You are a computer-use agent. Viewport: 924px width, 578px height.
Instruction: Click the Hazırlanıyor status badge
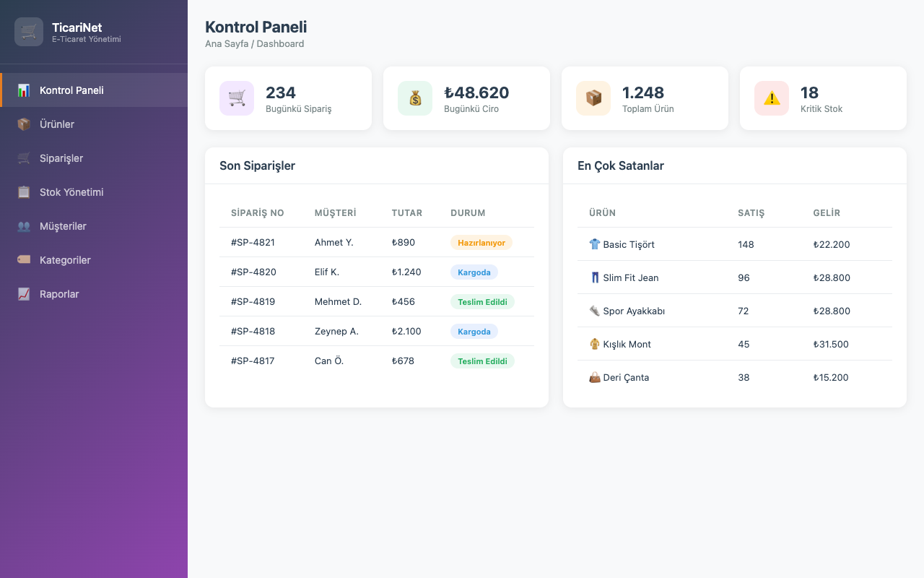coord(481,243)
